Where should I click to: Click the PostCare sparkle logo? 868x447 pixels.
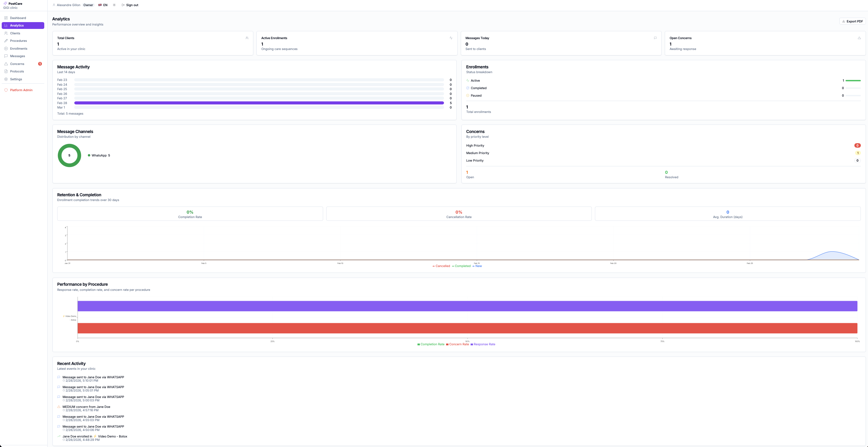[x=5, y=3]
